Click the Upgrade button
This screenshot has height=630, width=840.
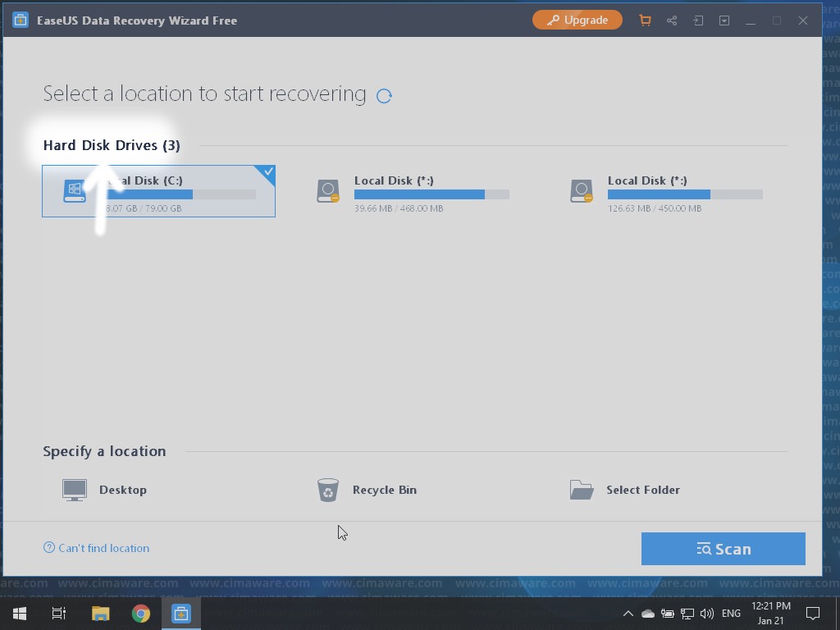[x=577, y=20]
